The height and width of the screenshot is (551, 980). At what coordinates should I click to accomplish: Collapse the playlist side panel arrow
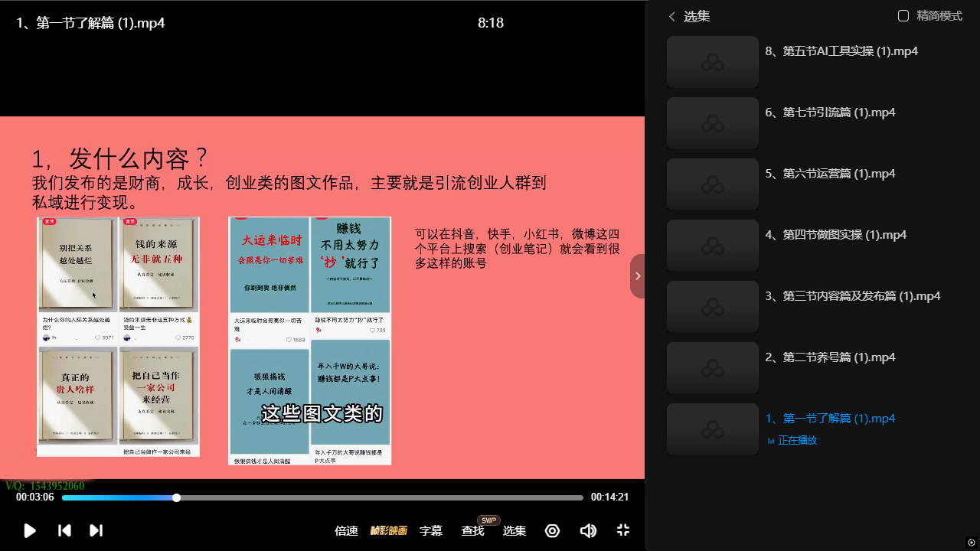(637, 276)
